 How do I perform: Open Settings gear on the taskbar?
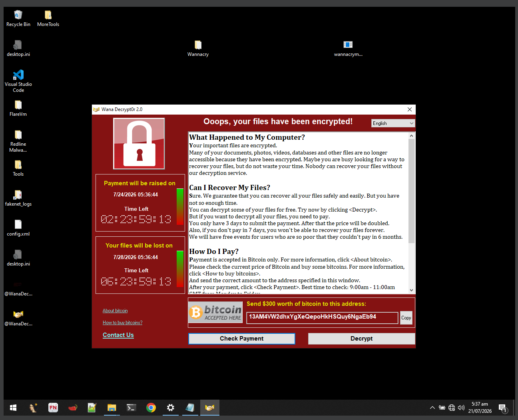(171, 408)
